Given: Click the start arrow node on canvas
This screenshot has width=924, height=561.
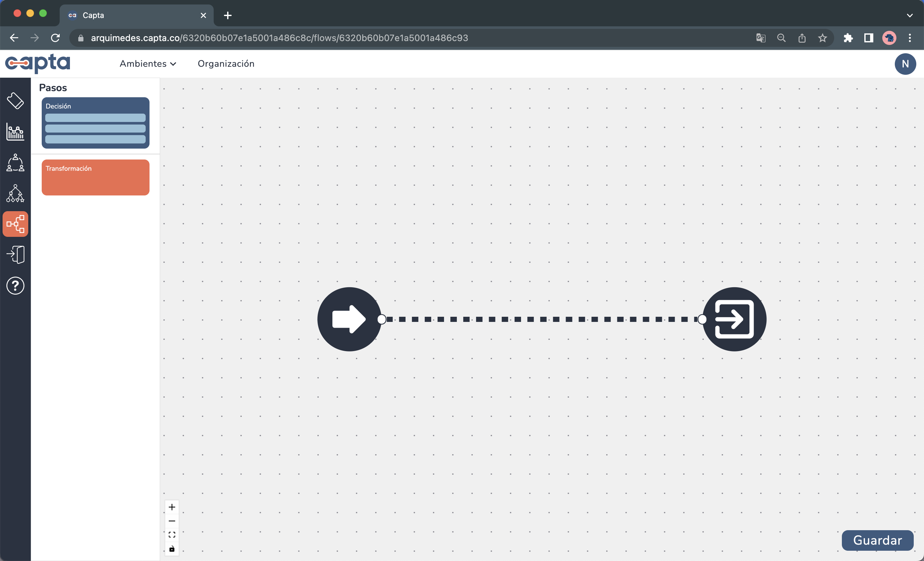Looking at the screenshot, I should coord(349,319).
